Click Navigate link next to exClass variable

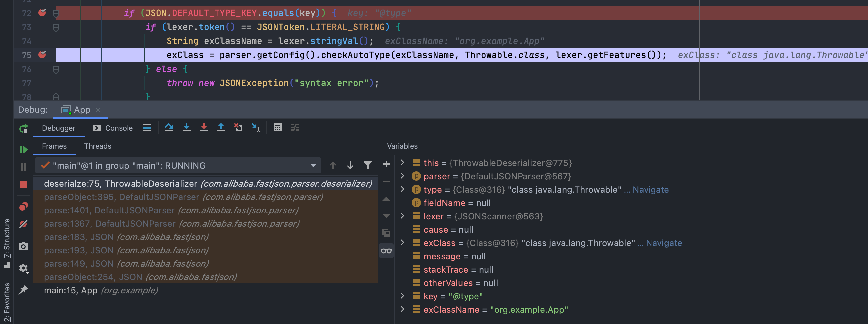pyautogui.click(x=663, y=243)
